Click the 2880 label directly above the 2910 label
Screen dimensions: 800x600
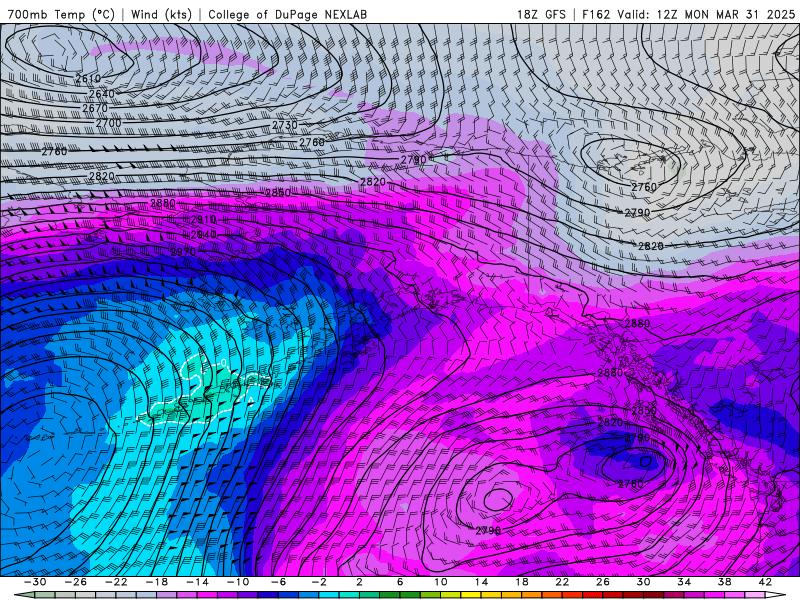tap(163, 203)
